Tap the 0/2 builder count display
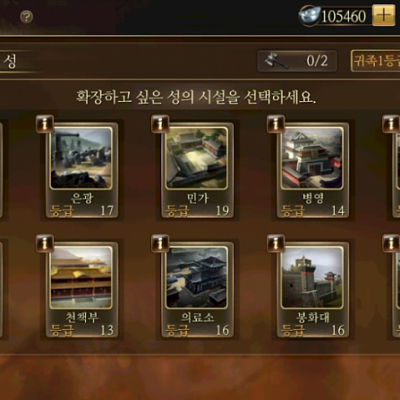Screen dimensions: 400x400 click(x=317, y=61)
